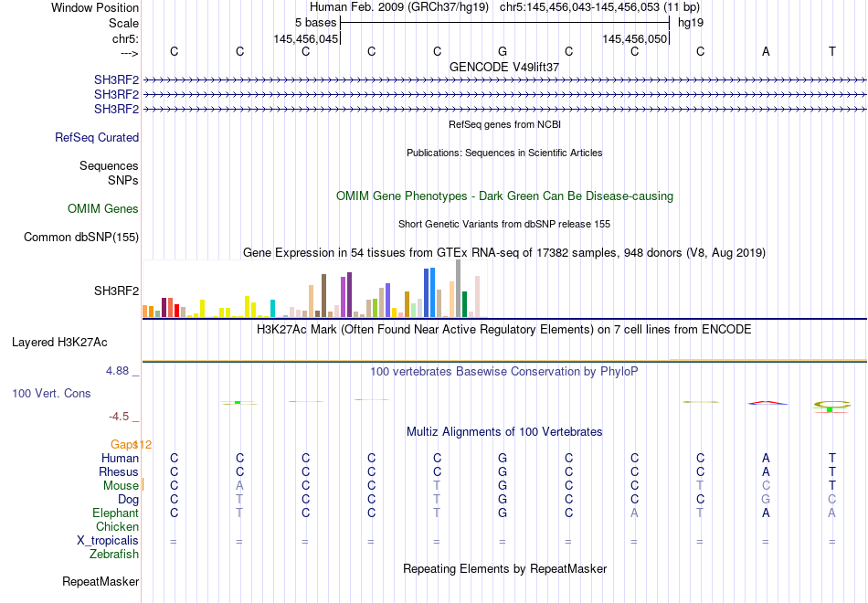868x603 pixels.
Task: Open the 'RefSeq Curated' track label
Action: coord(97,137)
